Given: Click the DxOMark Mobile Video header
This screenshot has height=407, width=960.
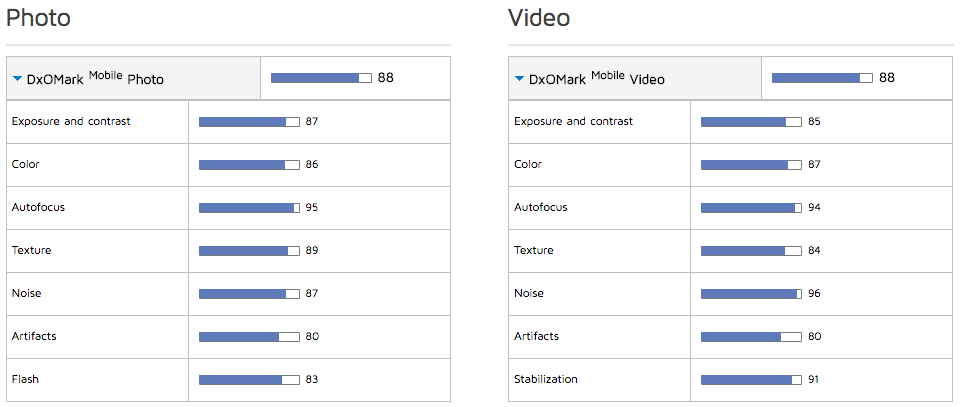Looking at the screenshot, I should (x=596, y=78).
